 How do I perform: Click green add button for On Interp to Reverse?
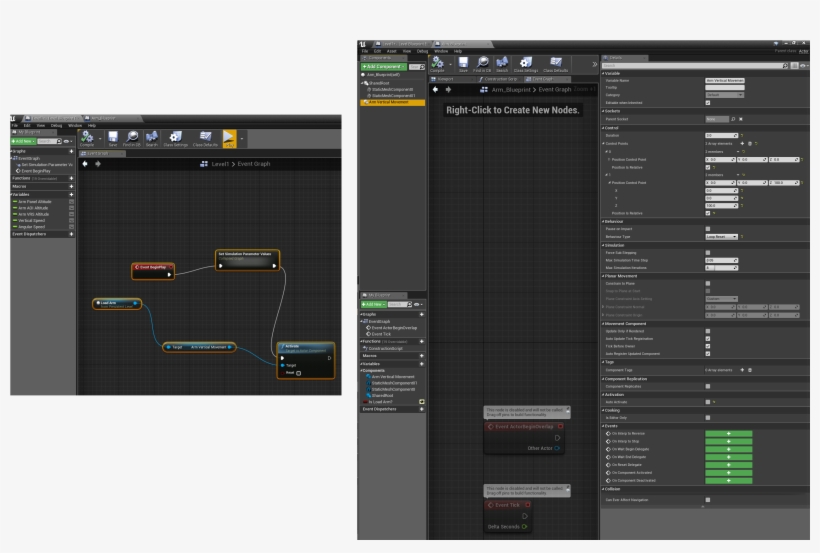coord(728,433)
